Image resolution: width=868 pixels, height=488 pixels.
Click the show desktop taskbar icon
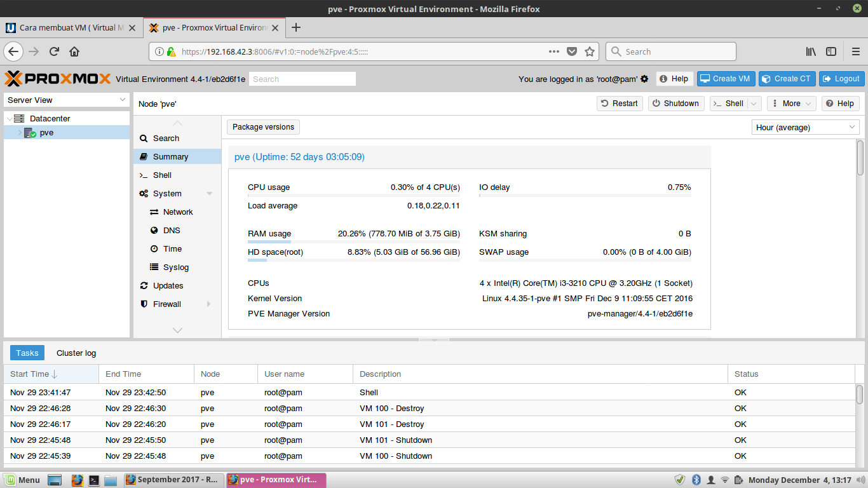click(x=55, y=480)
